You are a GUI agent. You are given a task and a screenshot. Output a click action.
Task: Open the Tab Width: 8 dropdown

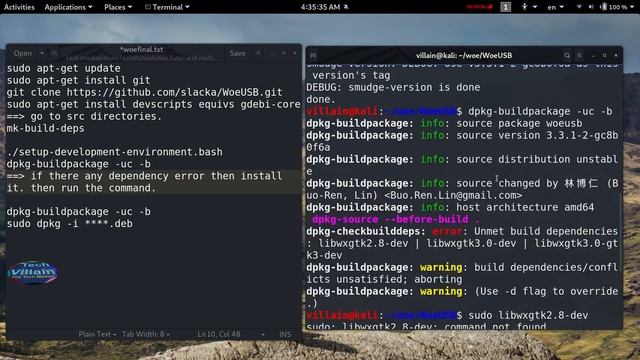tap(146, 334)
